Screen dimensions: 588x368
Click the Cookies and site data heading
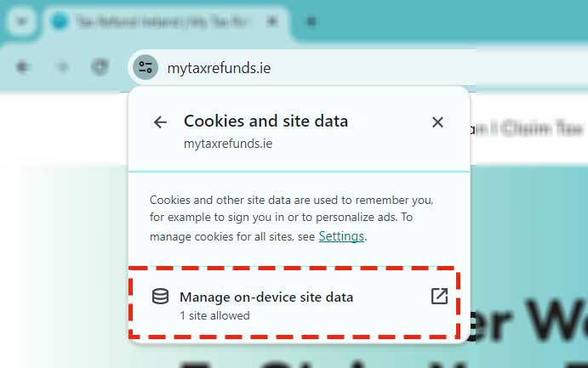coord(265,122)
